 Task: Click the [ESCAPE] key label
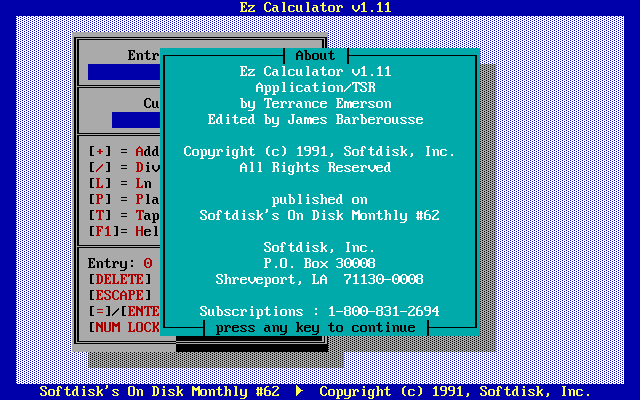[x=120, y=295]
